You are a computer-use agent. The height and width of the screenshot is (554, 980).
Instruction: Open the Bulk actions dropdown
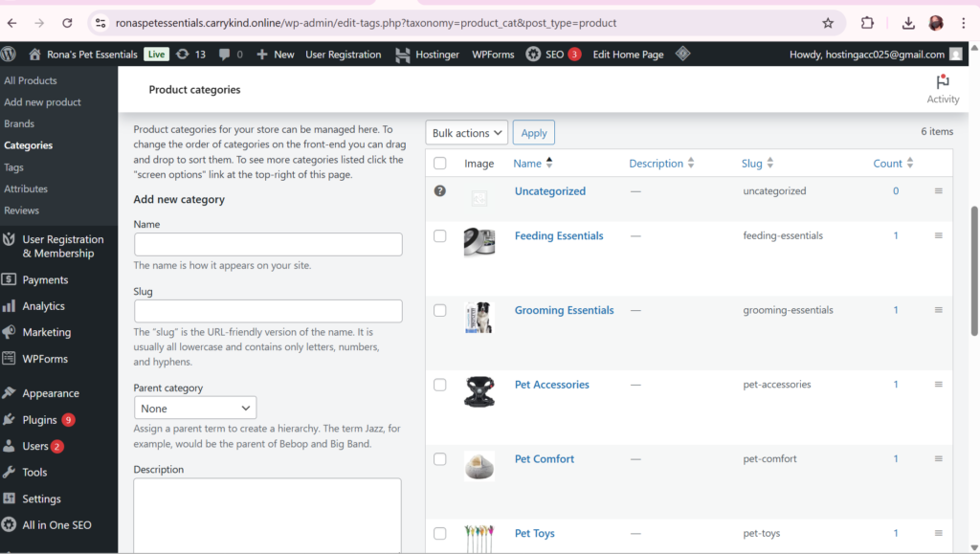(x=467, y=133)
